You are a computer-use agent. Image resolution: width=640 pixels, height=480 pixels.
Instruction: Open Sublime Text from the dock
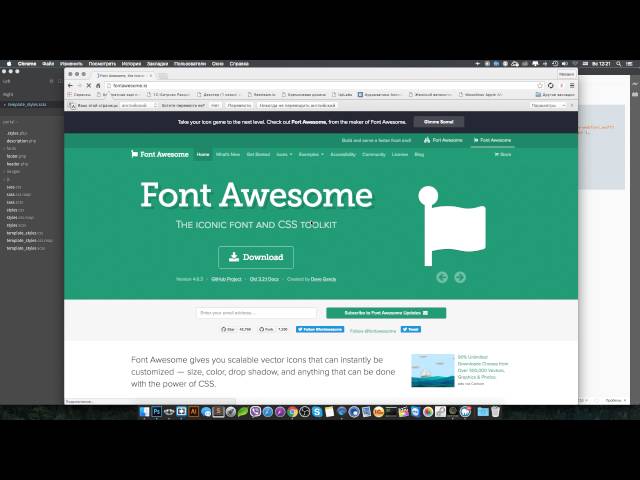coord(218,412)
